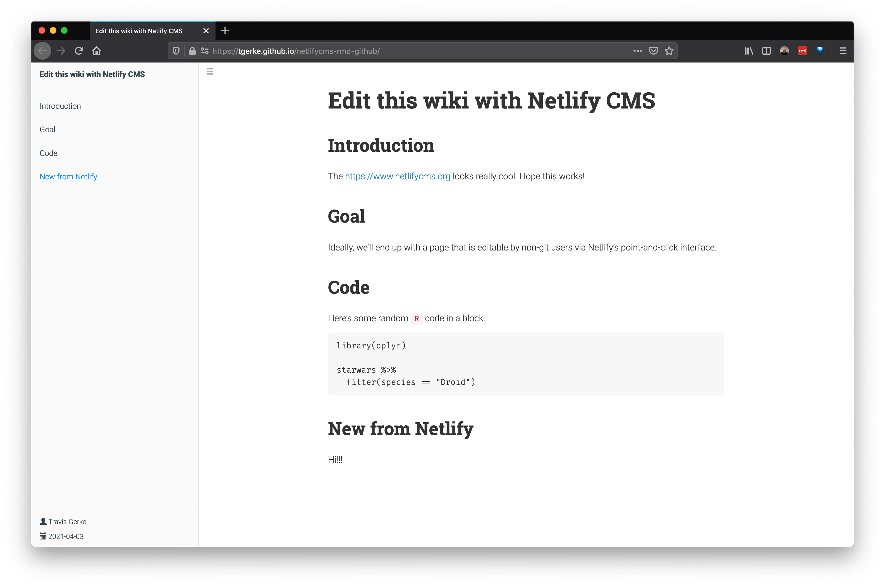The width and height of the screenshot is (885, 588).
Task: Navigate to the Goal section
Action: pos(47,129)
